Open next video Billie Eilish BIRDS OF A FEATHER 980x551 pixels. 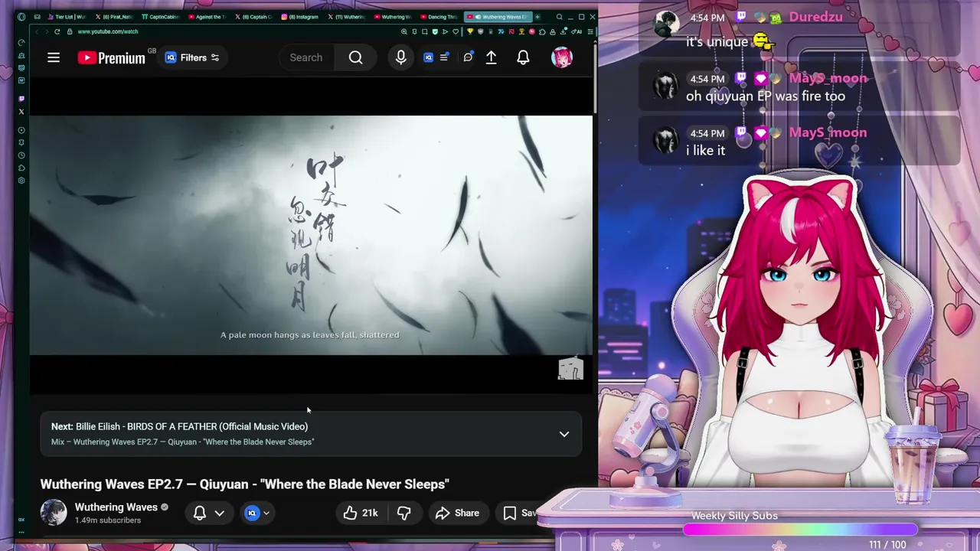click(x=179, y=426)
